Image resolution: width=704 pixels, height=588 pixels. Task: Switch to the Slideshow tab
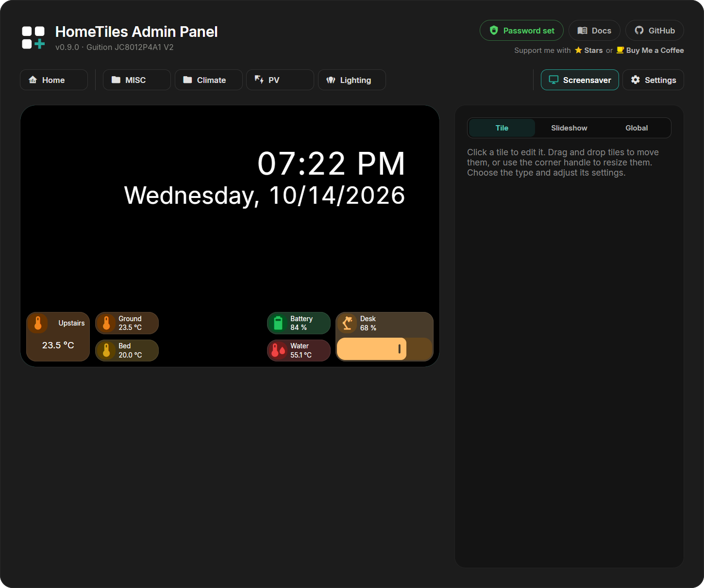click(569, 128)
